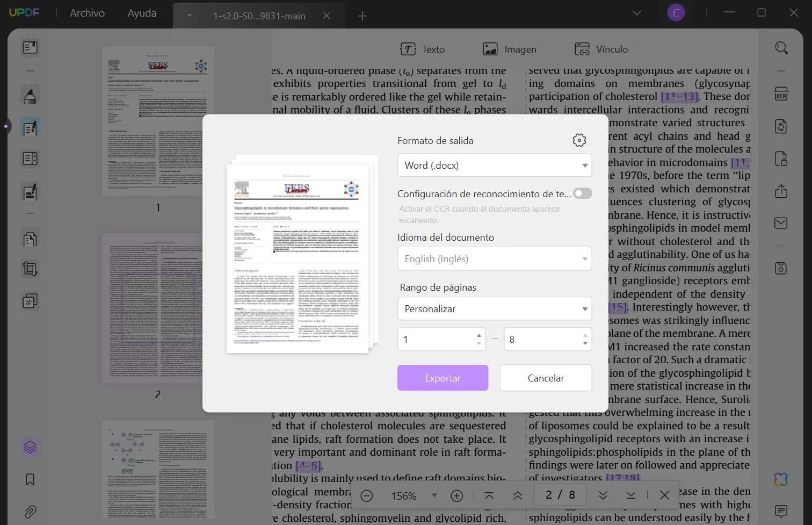
Task: Select the Vínculo link tool
Action: pyautogui.click(x=601, y=49)
